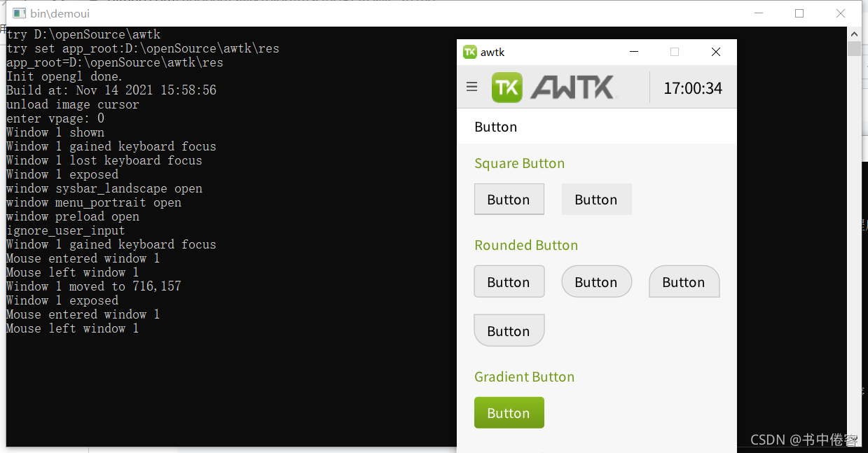Click the third Rounded Button on the right
The width and height of the screenshot is (868, 453).
click(684, 281)
